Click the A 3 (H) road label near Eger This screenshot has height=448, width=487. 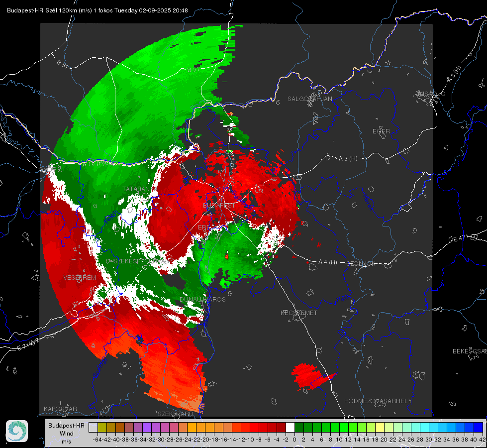[x=348, y=159]
